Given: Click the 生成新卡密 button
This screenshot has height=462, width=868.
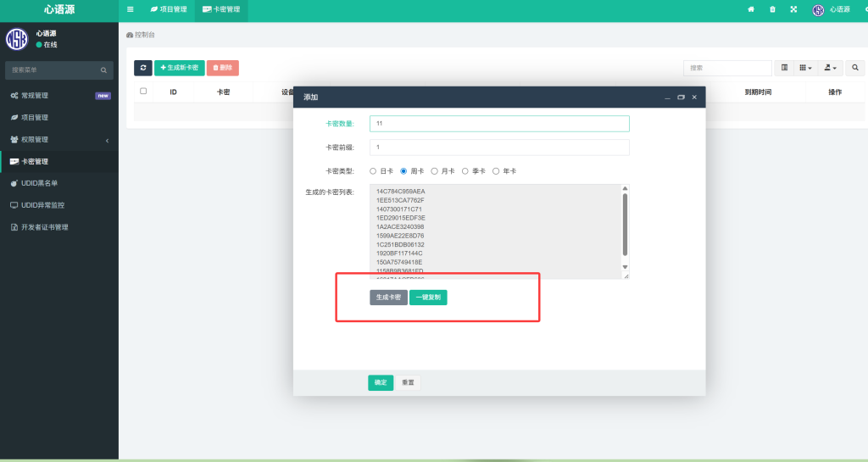Looking at the screenshot, I should [x=180, y=68].
